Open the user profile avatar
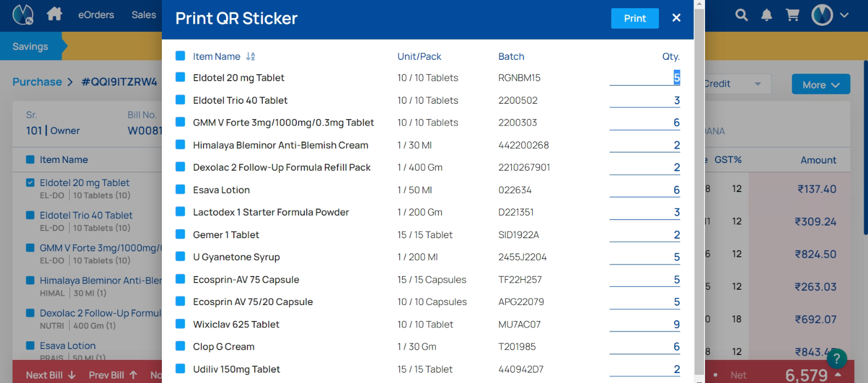The height and width of the screenshot is (383, 868). point(822,15)
